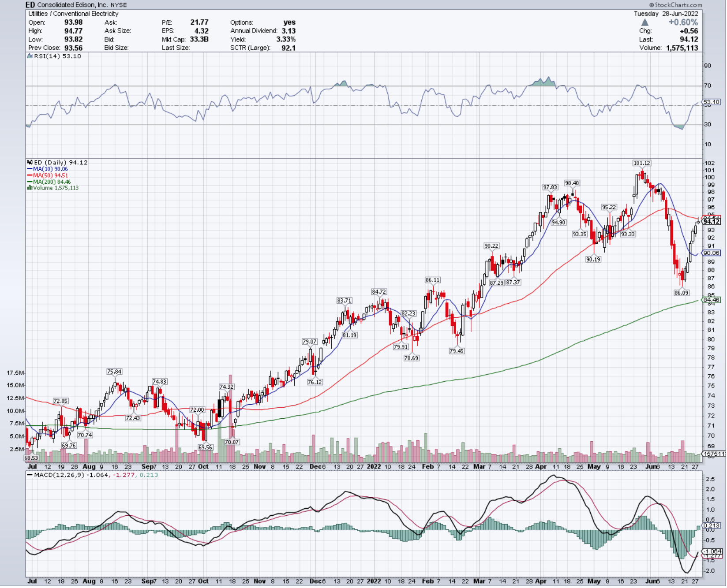Viewport: 727px width, 588px height.
Task: Click the 84.72 January price label
Action: click(x=379, y=292)
